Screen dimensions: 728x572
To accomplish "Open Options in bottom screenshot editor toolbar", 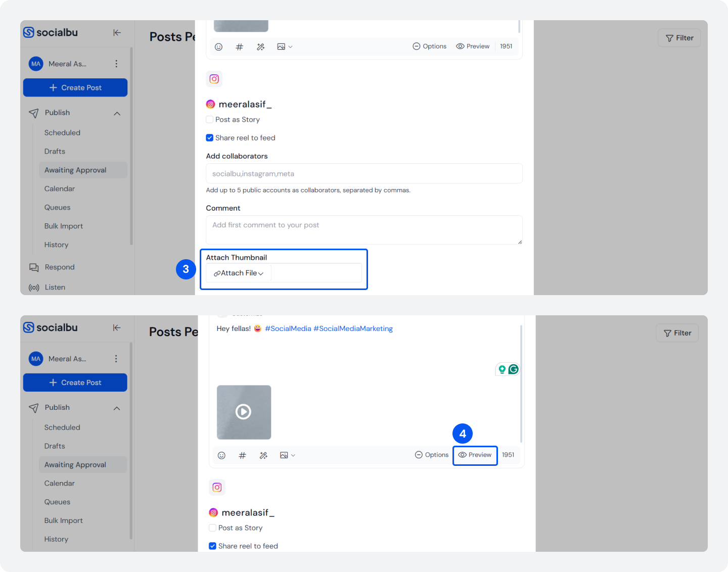I will click(x=432, y=455).
